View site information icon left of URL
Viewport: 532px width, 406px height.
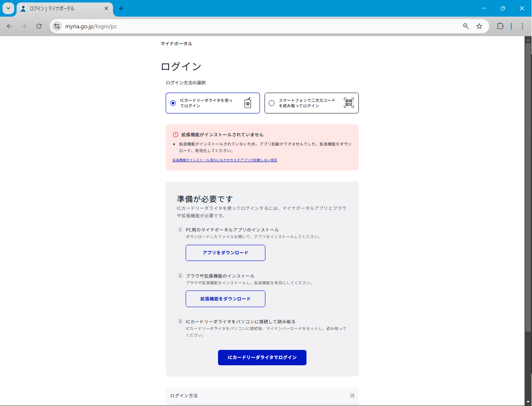tap(57, 26)
